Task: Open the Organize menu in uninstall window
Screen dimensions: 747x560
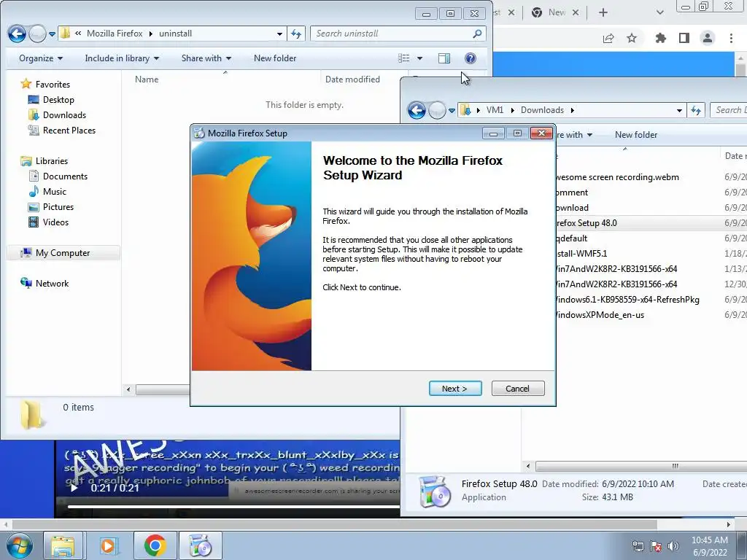Action: coord(41,58)
